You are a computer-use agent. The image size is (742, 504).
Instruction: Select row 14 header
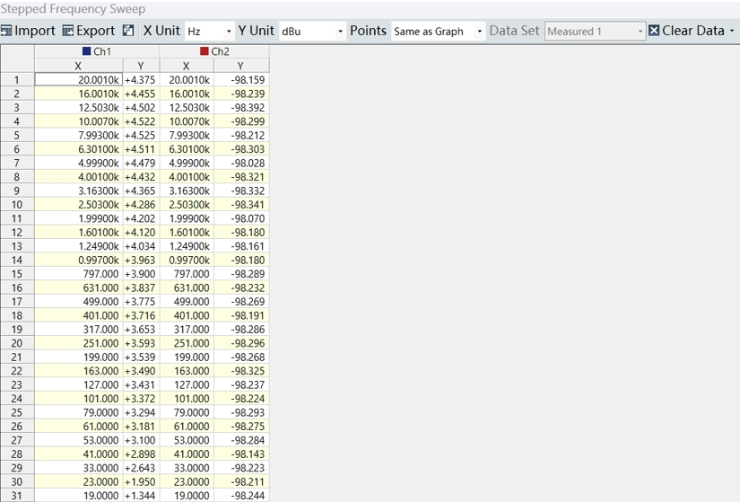tap(17, 259)
